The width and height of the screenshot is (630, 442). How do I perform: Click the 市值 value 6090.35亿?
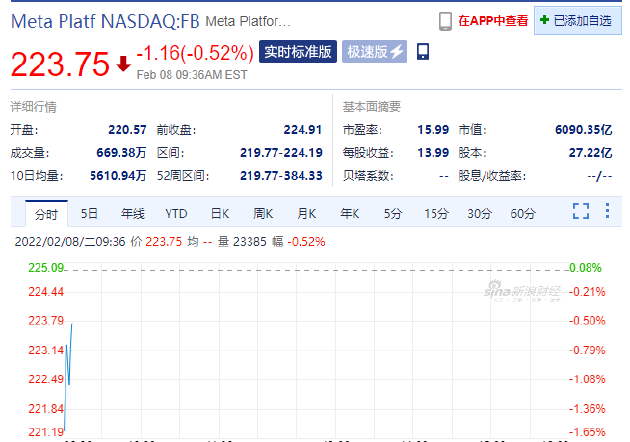pyautogui.click(x=583, y=130)
